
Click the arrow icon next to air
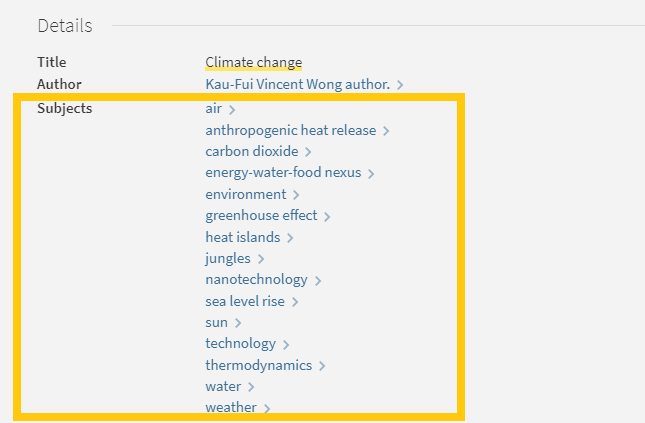click(232, 109)
